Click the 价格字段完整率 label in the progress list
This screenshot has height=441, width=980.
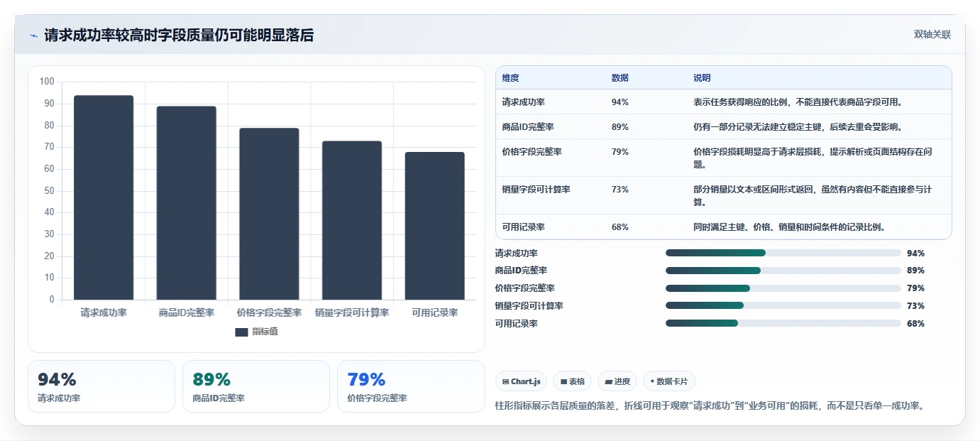pyautogui.click(x=525, y=288)
